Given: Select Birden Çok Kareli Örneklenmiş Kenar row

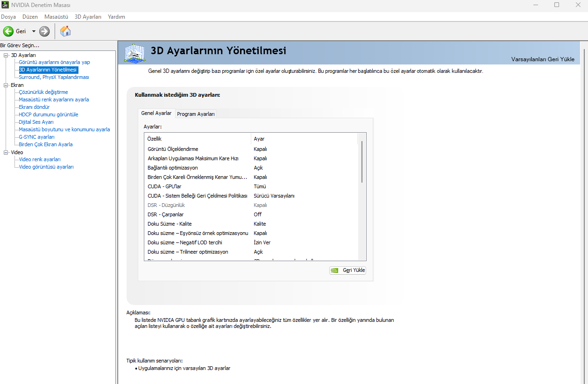Looking at the screenshot, I should [251, 177].
